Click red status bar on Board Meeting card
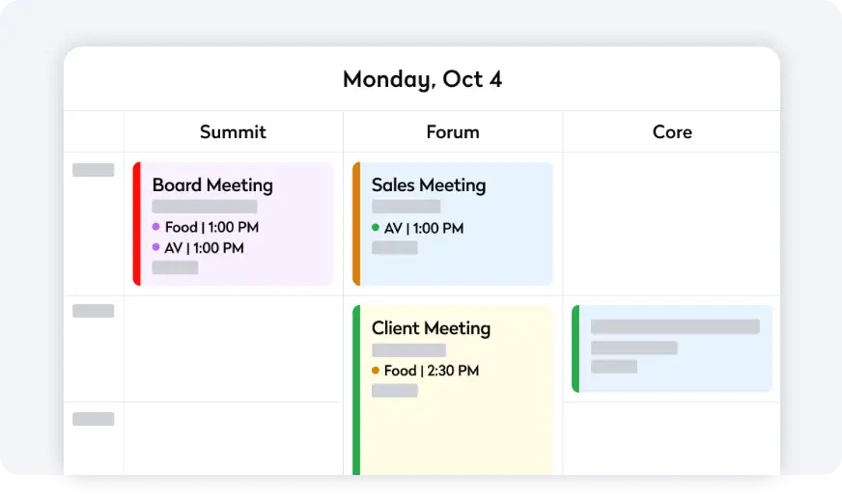 click(x=137, y=224)
